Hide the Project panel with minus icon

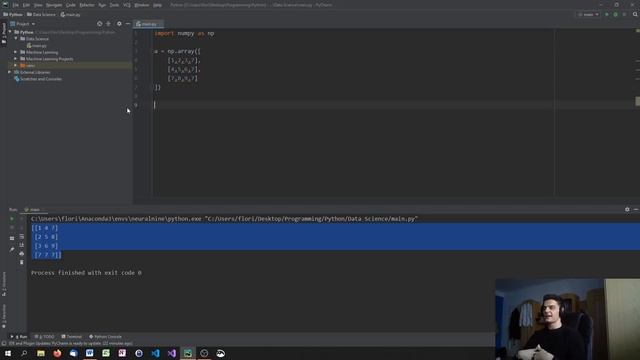tap(128, 24)
